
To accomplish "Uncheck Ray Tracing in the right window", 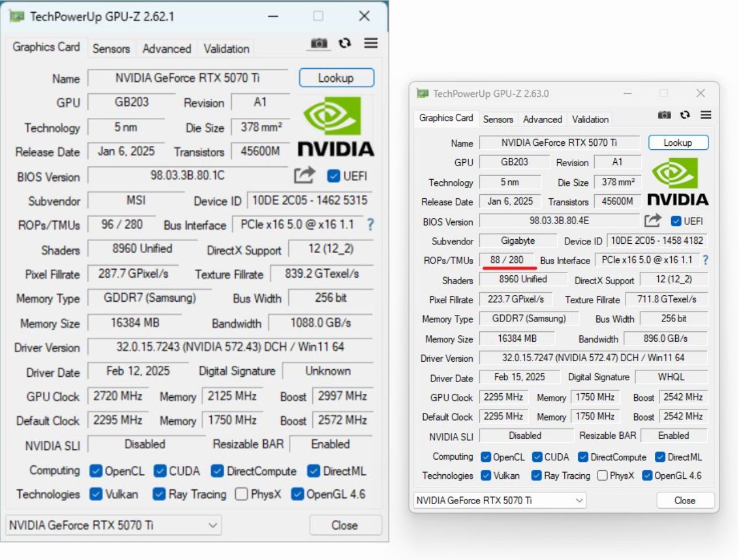I will click(x=536, y=475).
